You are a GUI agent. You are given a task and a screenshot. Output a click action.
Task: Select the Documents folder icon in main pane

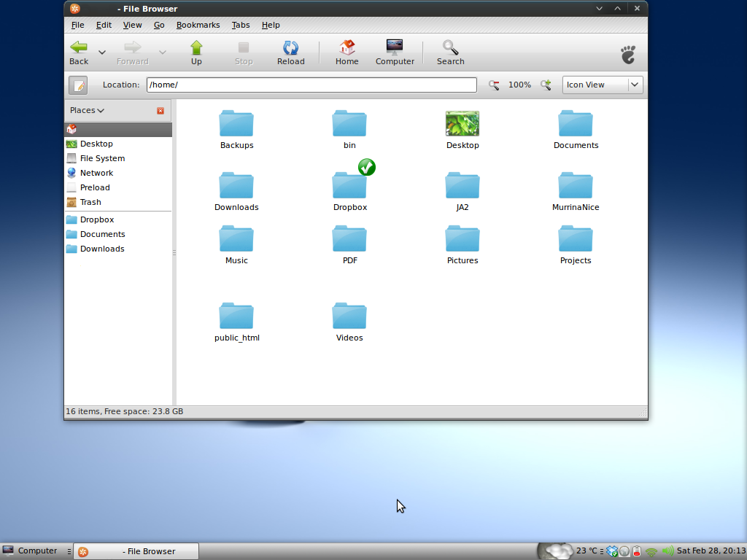coord(576,124)
